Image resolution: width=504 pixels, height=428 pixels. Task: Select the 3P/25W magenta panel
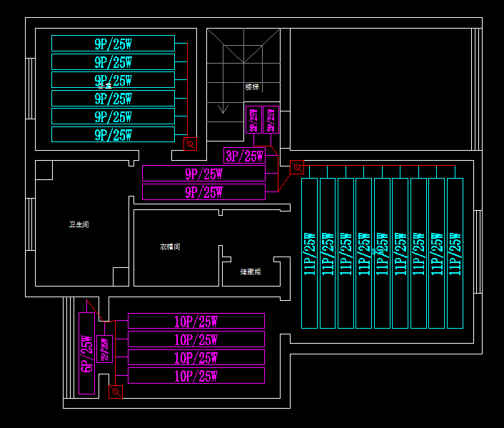pyautogui.click(x=244, y=156)
